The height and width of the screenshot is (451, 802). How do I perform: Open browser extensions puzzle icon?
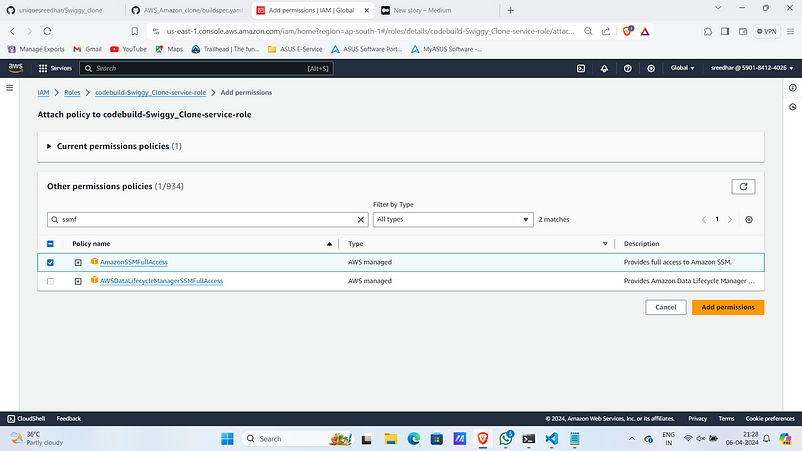(707, 31)
